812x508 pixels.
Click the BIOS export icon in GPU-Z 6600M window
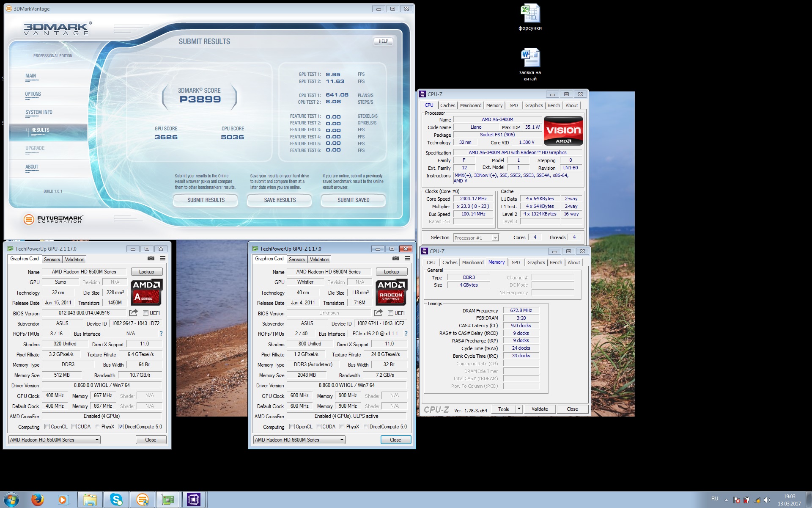378,313
